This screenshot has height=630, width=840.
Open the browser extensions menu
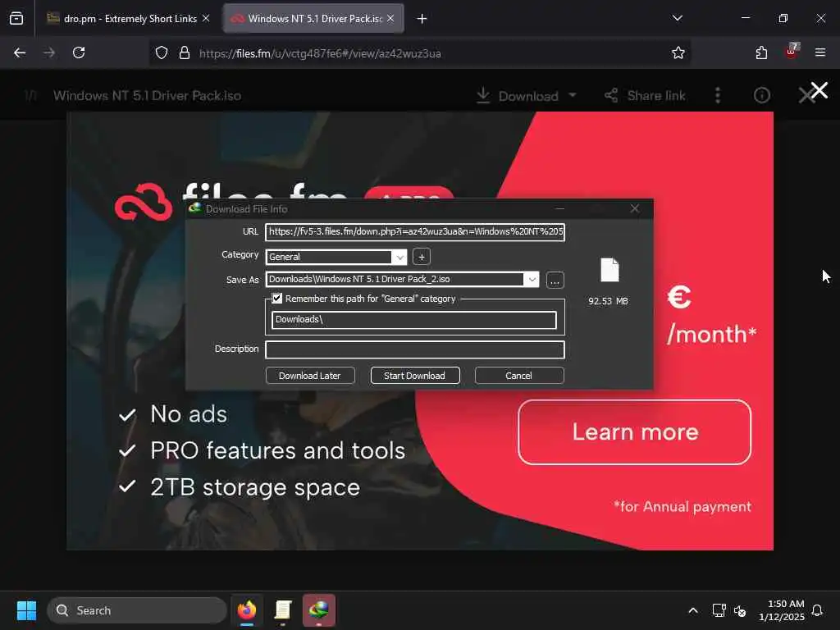761,53
